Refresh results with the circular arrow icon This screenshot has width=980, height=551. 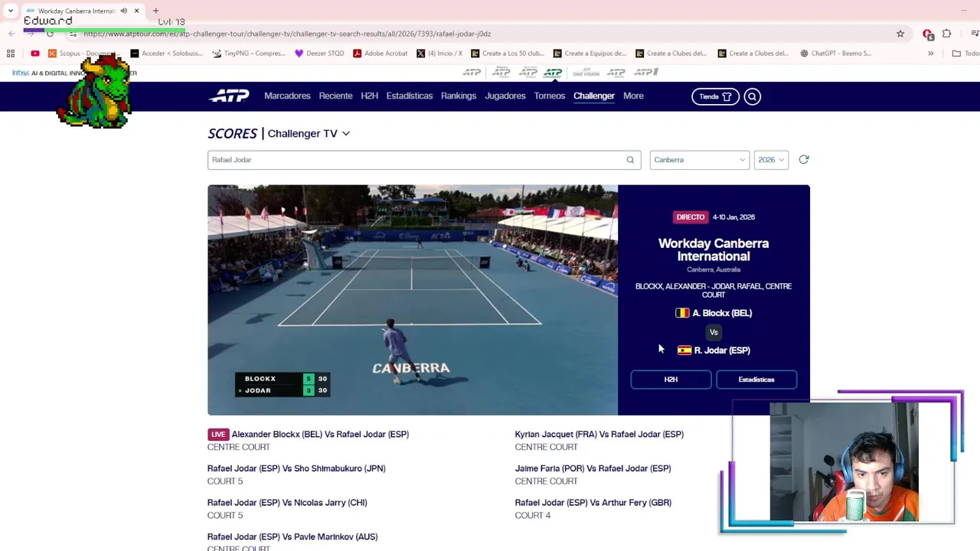click(x=803, y=159)
